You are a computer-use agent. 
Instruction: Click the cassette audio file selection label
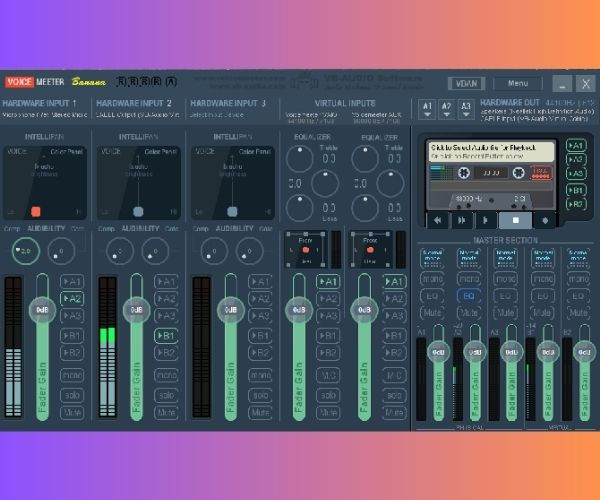point(491,151)
